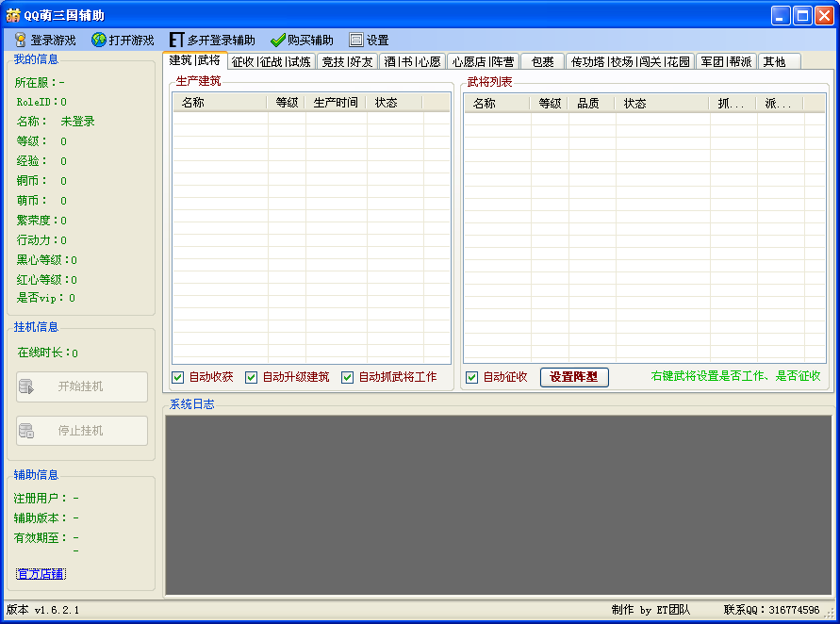Switch to the 心愿店|阵营 tab
The height and width of the screenshot is (624, 840).
[483, 62]
